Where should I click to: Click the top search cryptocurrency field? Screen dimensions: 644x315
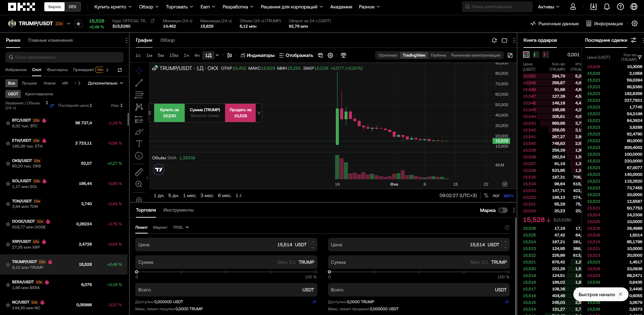[497, 7]
